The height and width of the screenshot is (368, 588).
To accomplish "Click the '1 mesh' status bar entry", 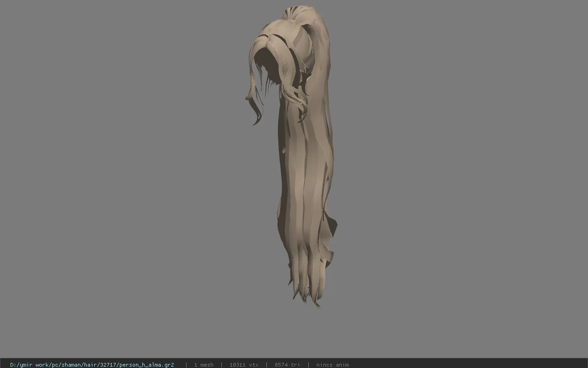I will pyautogui.click(x=204, y=365).
